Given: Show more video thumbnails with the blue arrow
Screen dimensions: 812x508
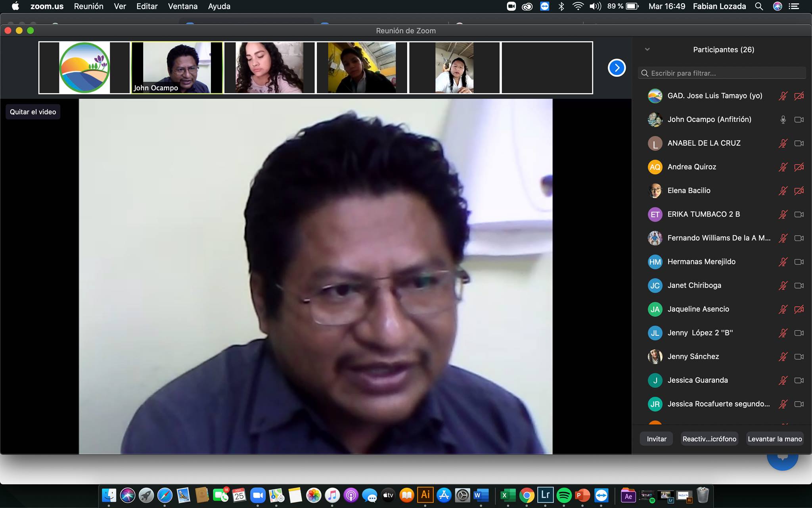Looking at the screenshot, I should (x=617, y=68).
